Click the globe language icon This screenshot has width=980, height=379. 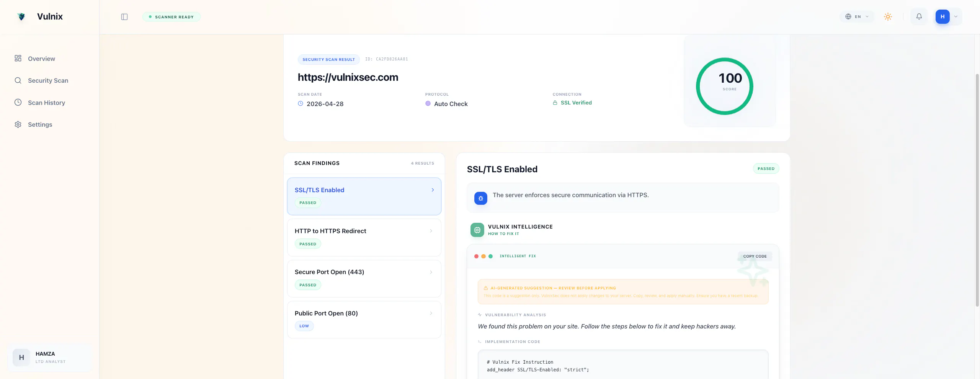tap(848, 16)
